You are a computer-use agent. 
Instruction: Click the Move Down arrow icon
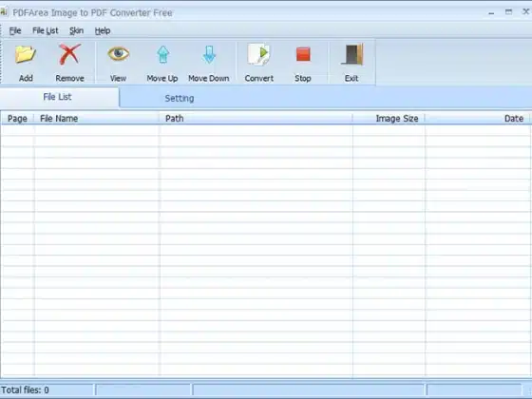tap(209, 55)
